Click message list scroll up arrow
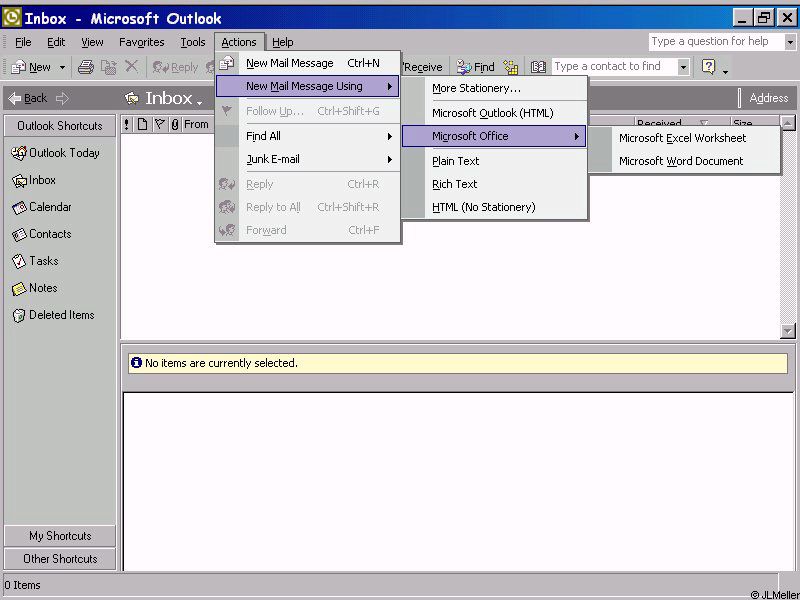The image size is (800, 600). pyautogui.click(x=788, y=123)
